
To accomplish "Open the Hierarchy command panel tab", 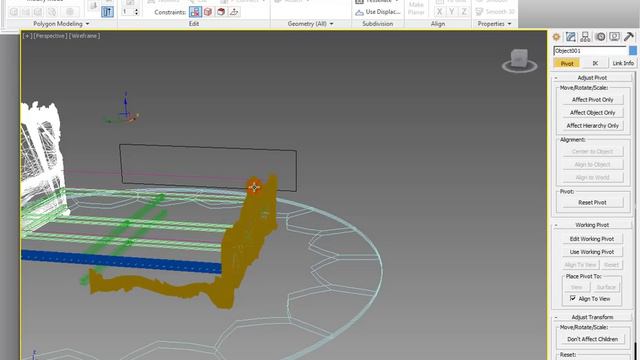I will click(x=585, y=37).
